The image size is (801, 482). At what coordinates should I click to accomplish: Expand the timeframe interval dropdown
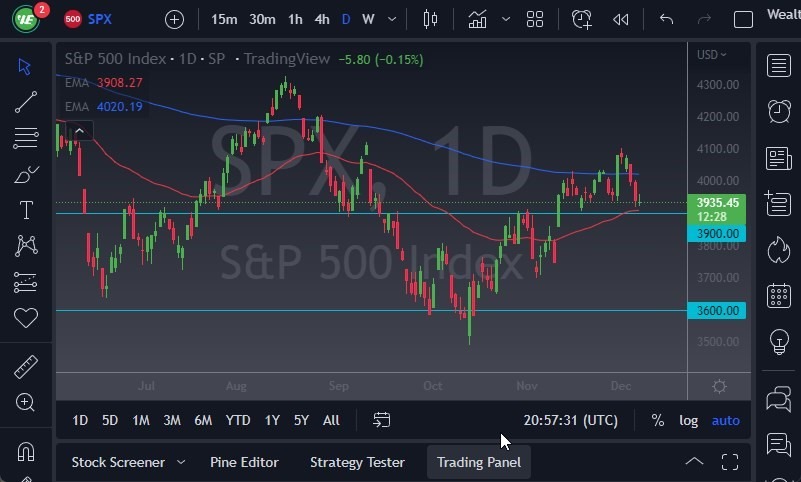coord(392,19)
